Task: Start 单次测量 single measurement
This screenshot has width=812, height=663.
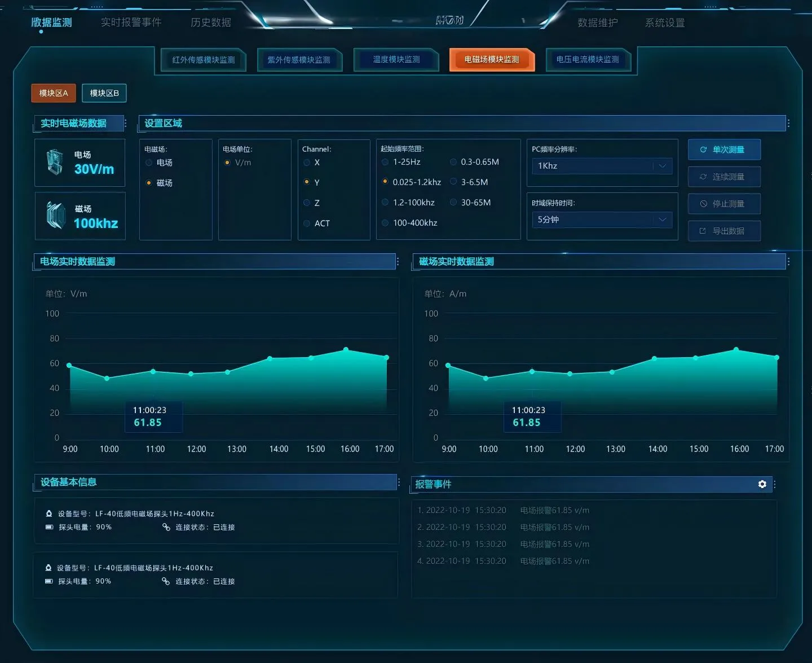Action: point(724,150)
